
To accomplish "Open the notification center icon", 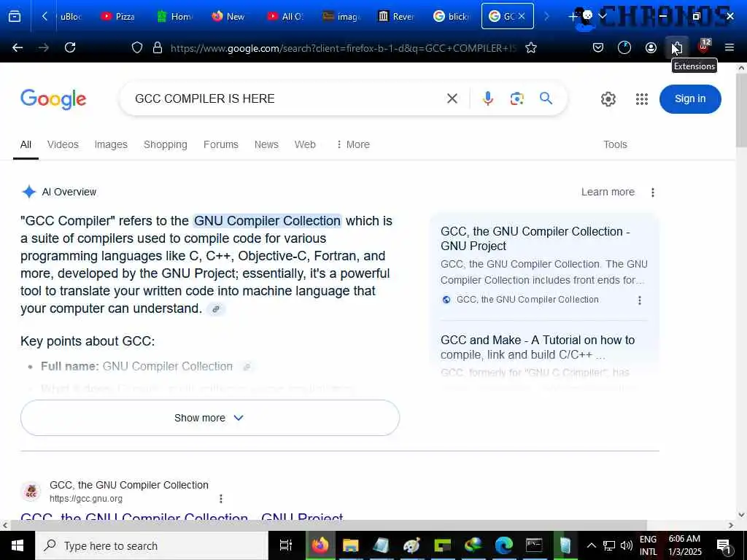I will pos(723,546).
